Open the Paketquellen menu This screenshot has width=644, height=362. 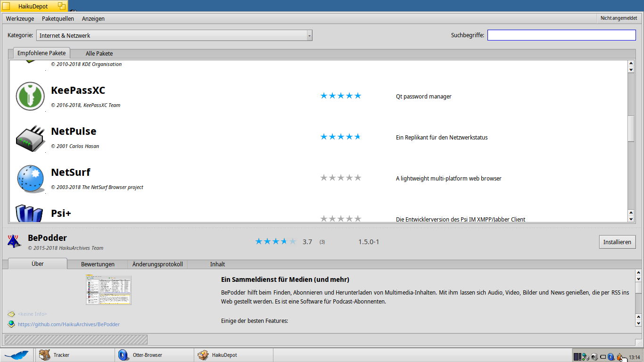[58, 19]
